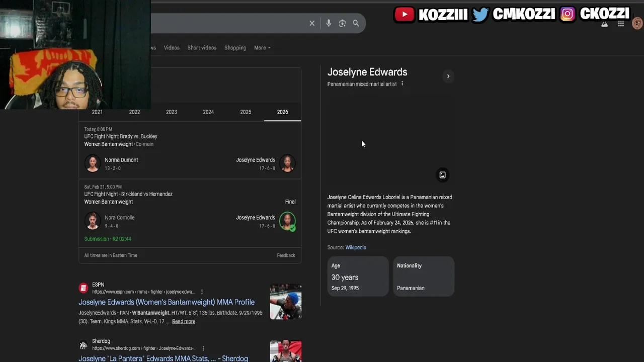Screen dimensions: 644x362
Task: Click the Final status label
Action: pos(290,202)
